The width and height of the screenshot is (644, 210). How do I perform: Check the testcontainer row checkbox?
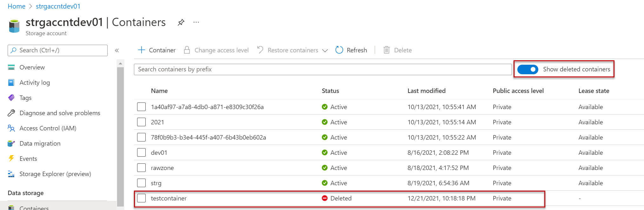click(x=141, y=198)
